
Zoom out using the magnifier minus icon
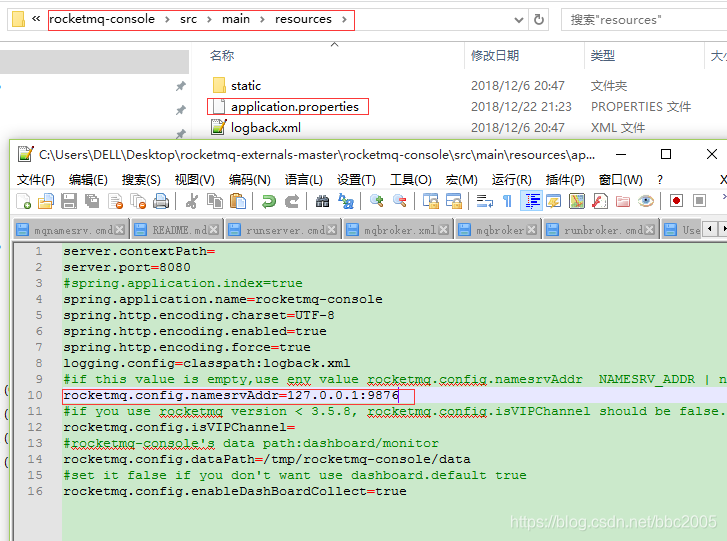(x=400, y=202)
